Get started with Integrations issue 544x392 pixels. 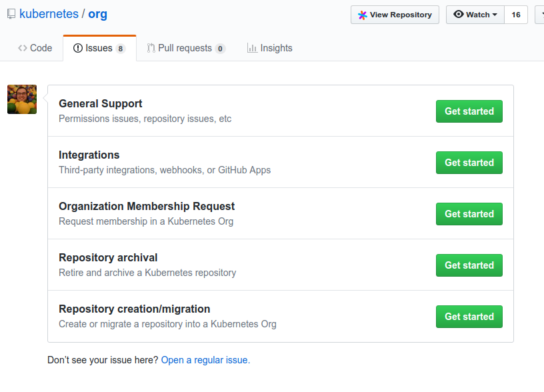[469, 163]
